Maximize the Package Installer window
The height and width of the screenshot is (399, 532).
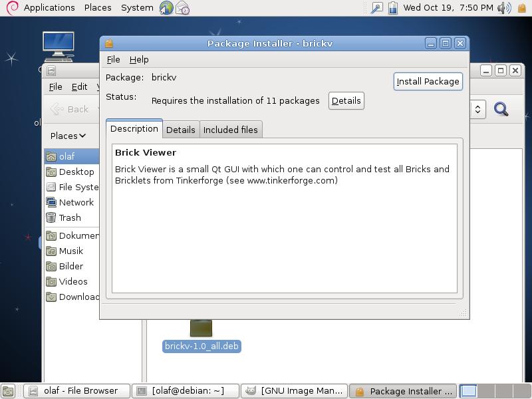point(446,43)
